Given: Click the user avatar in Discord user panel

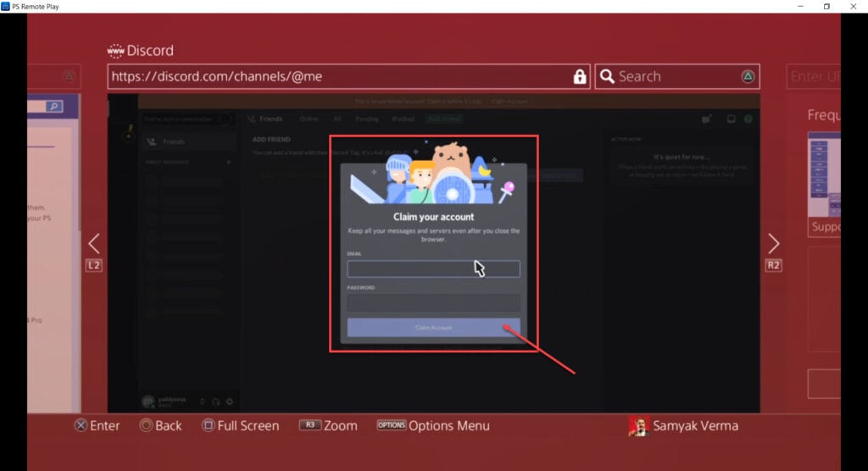Looking at the screenshot, I should pos(147,402).
